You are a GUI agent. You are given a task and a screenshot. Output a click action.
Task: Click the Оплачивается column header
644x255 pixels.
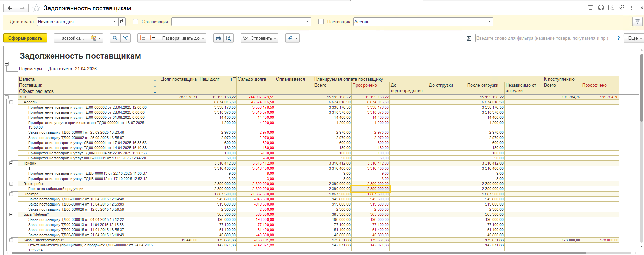click(294, 85)
